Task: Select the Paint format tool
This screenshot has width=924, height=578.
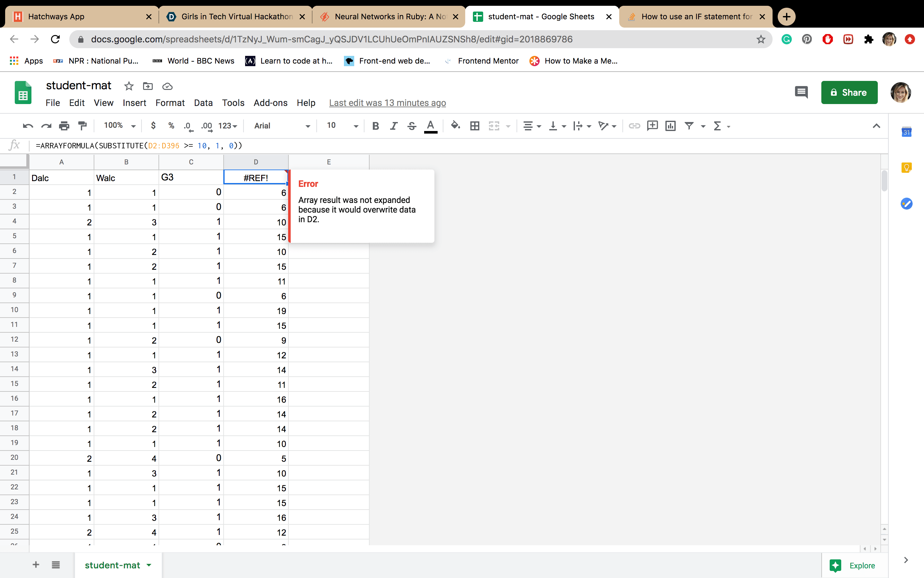Action: click(x=82, y=126)
